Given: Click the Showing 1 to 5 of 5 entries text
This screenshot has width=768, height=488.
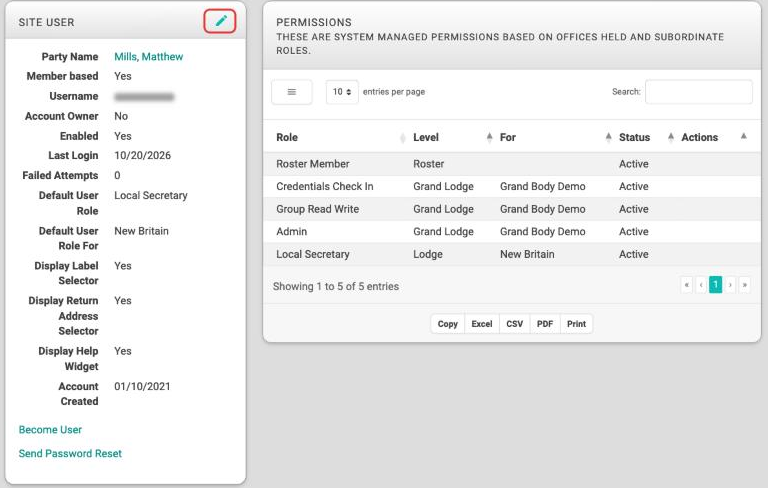Looking at the screenshot, I should (x=336, y=287).
